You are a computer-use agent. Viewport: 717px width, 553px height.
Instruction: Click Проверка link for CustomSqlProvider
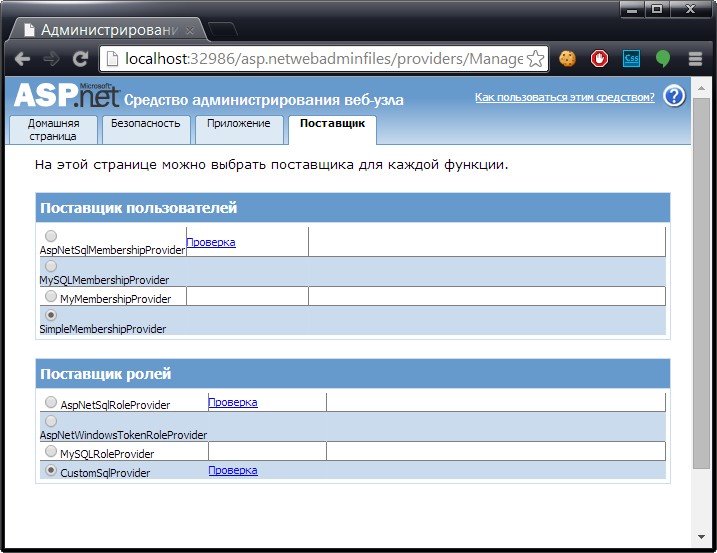(x=233, y=470)
